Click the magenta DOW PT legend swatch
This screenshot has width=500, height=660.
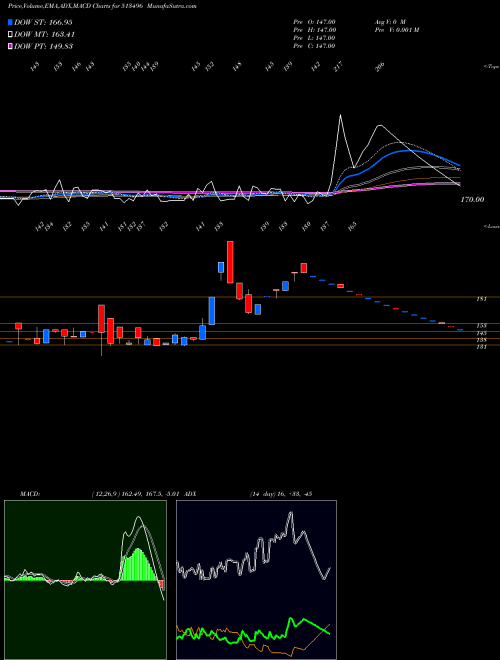tap(10, 46)
